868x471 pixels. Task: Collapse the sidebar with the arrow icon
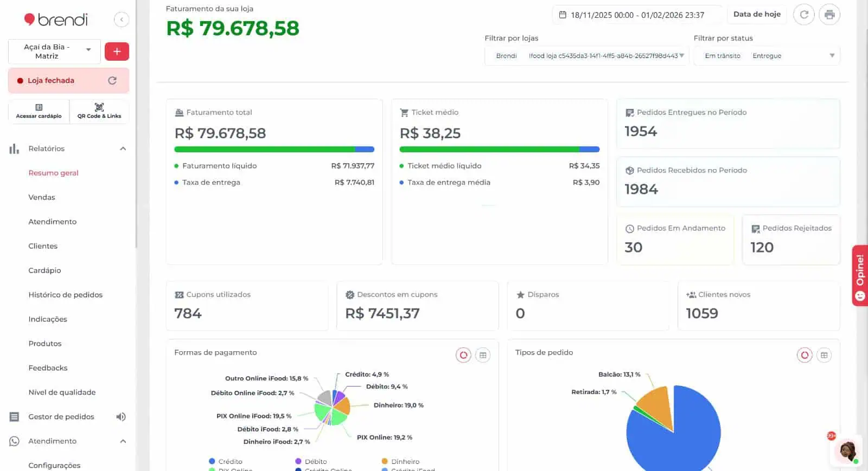pyautogui.click(x=122, y=20)
